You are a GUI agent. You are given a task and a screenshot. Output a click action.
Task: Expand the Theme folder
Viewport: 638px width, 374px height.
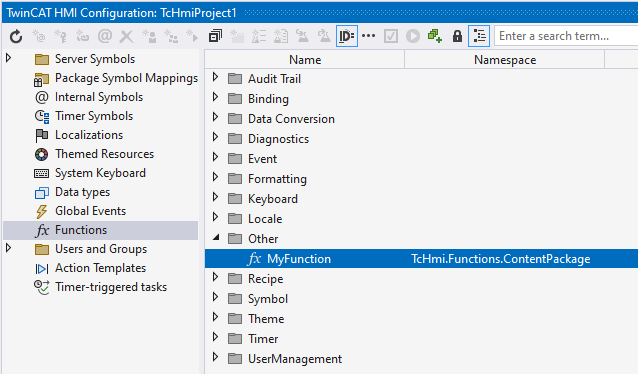pyautogui.click(x=216, y=317)
